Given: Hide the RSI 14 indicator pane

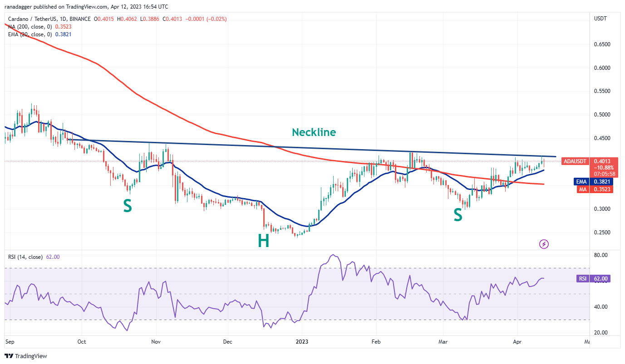Looking at the screenshot, I should [25, 257].
